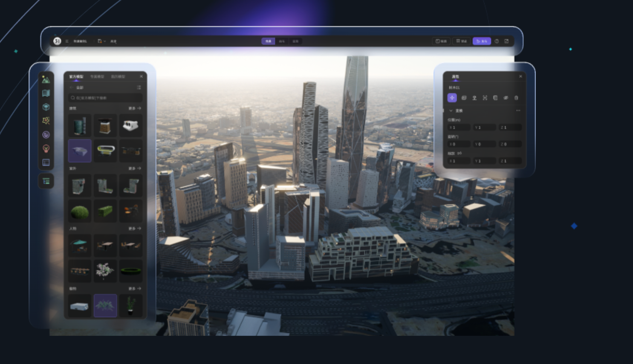Switch to the second model library tab
The height and width of the screenshot is (364, 633).
coord(97,76)
